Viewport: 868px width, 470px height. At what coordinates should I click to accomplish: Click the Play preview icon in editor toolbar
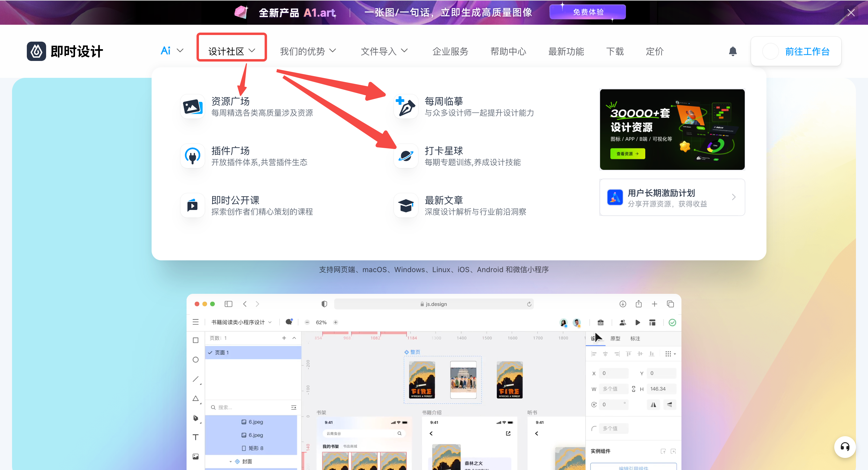click(637, 322)
